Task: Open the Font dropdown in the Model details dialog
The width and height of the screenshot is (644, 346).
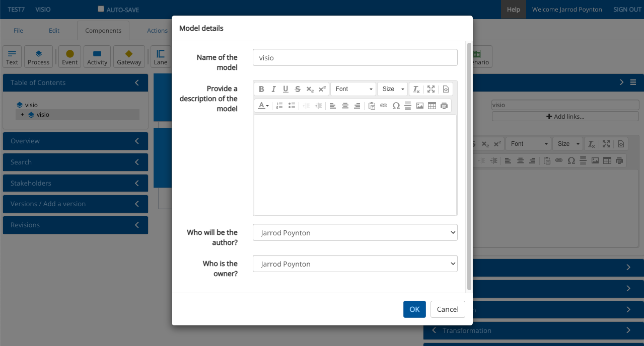Action: pyautogui.click(x=353, y=89)
